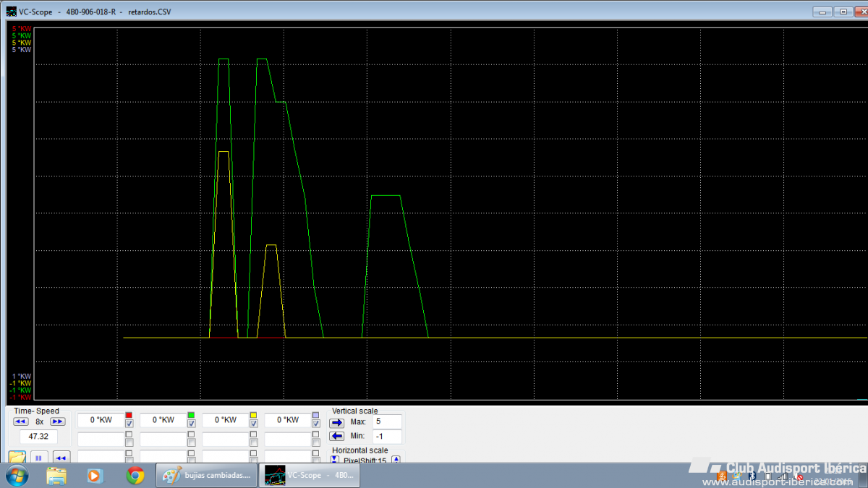
Task: Click the Vertical scale right-arrow button
Action: [337, 422]
